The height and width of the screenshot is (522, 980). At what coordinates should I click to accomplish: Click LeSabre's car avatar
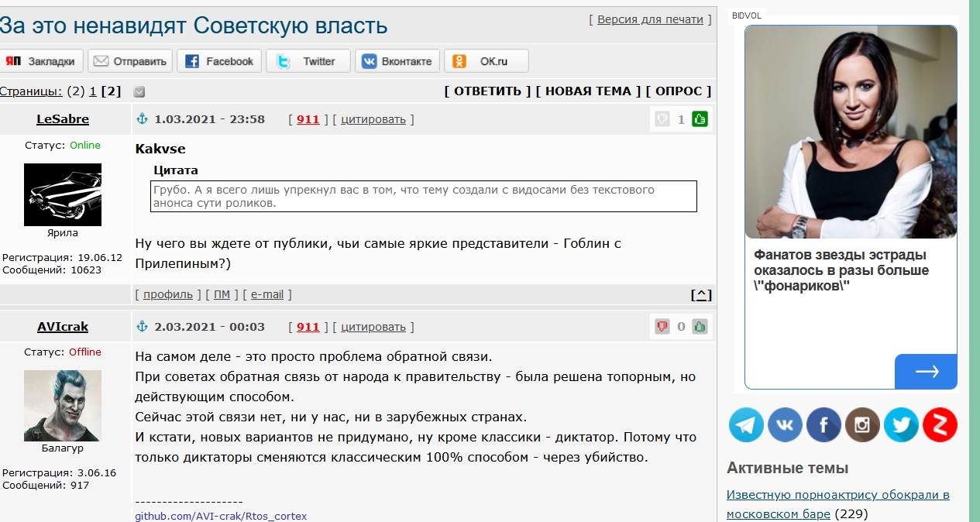[x=63, y=194]
